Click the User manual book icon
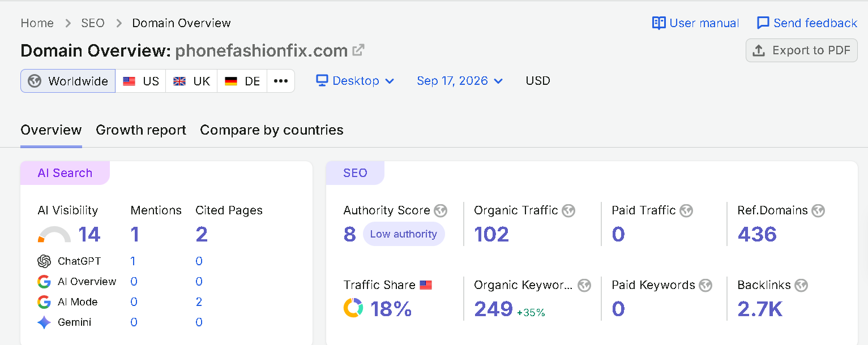Image resolution: width=868 pixels, height=345 pixels. [x=659, y=23]
